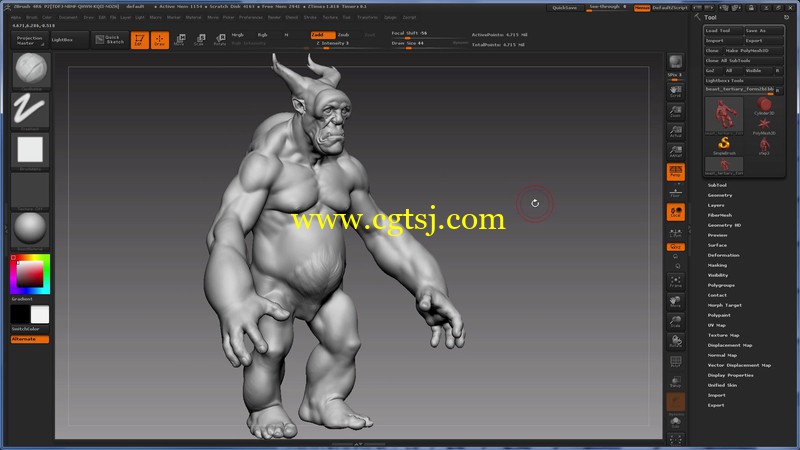Image resolution: width=800 pixels, height=450 pixels.
Task: Open the current brush thumbnail selector
Action: [x=31, y=69]
